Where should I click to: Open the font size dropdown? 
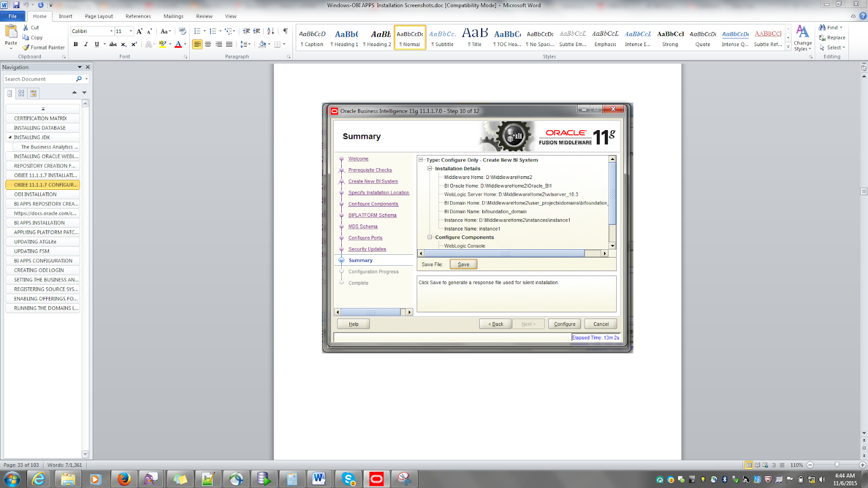[131, 31]
